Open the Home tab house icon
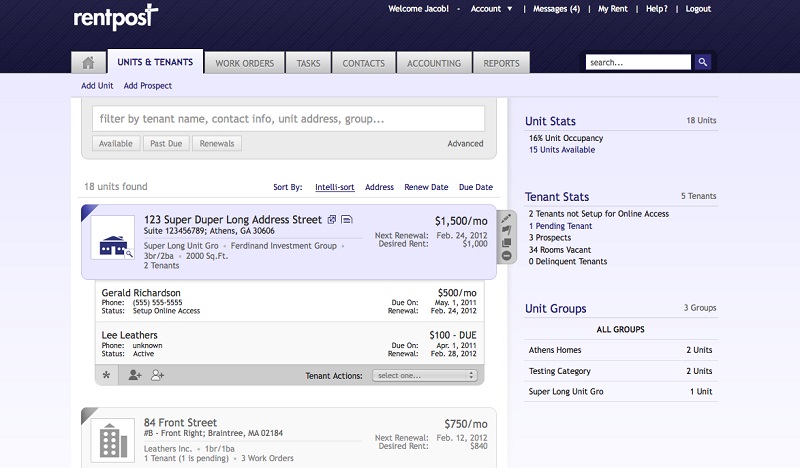The width and height of the screenshot is (800, 468). click(x=88, y=63)
